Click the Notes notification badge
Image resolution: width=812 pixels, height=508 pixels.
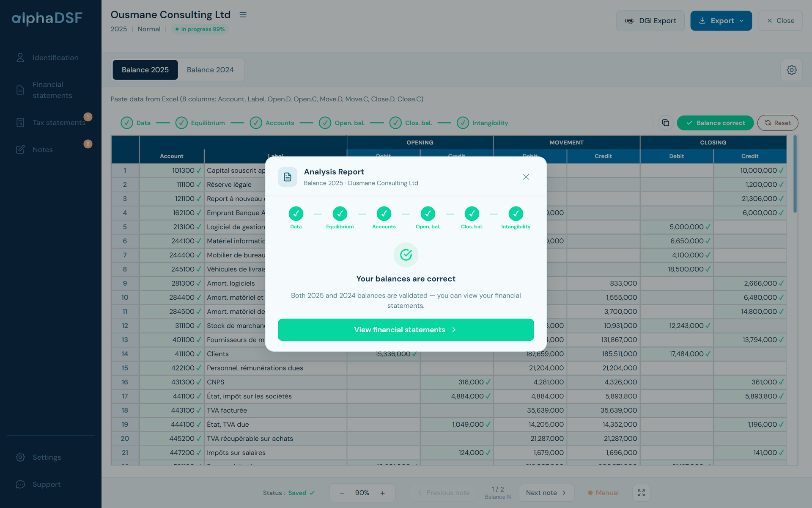(88, 144)
